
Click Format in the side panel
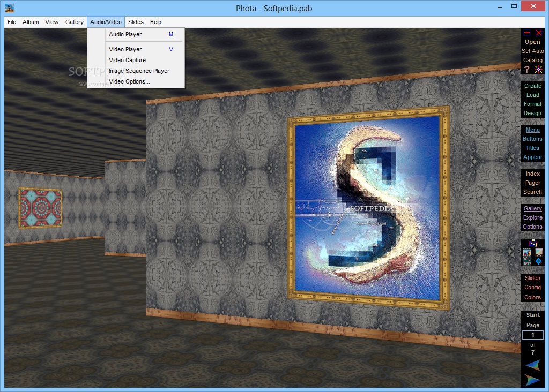point(532,104)
